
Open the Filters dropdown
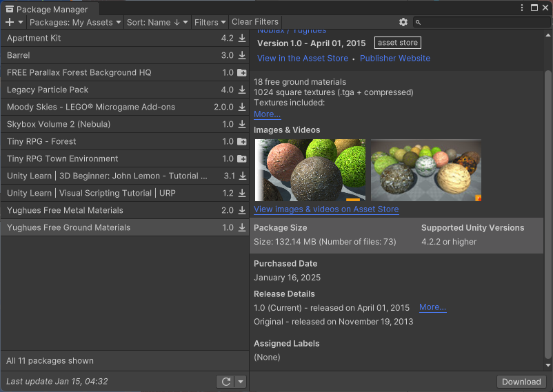[x=210, y=22]
